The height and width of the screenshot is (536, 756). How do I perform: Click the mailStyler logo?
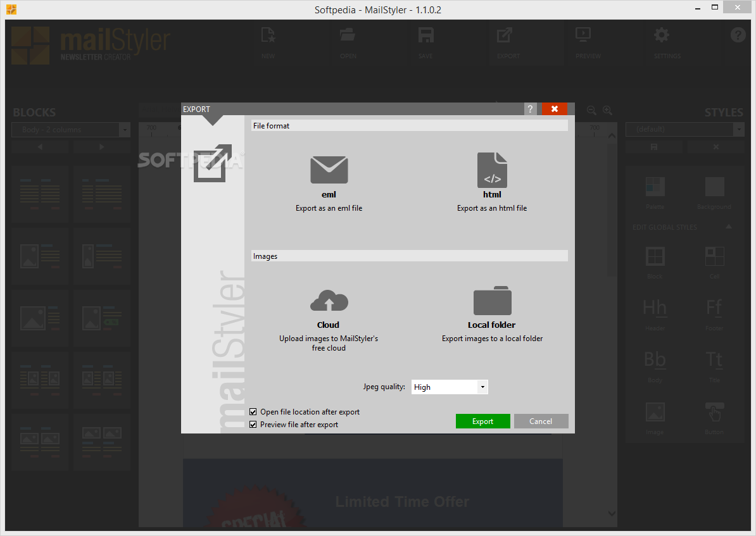[91, 46]
